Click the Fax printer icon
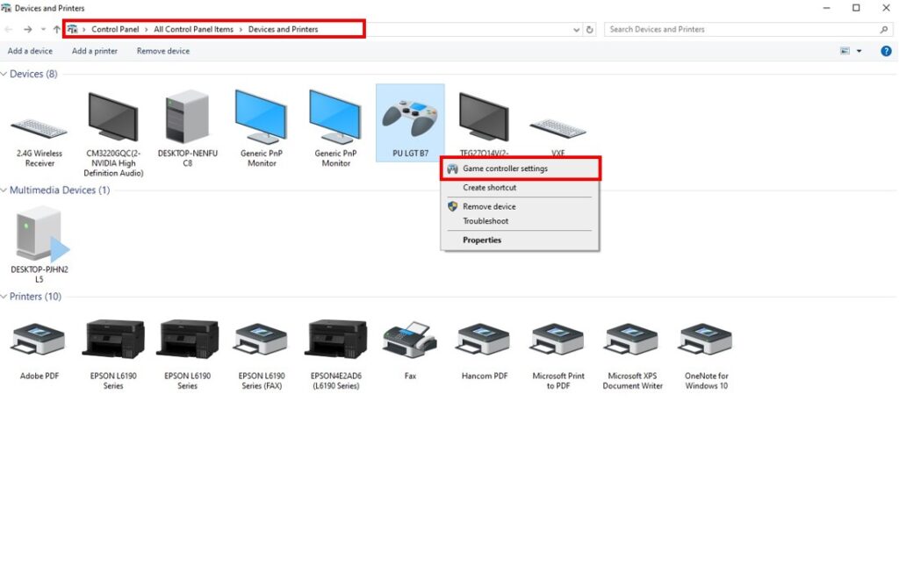Image resolution: width=899 pixels, height=588 pixels. tap(410, 340)
